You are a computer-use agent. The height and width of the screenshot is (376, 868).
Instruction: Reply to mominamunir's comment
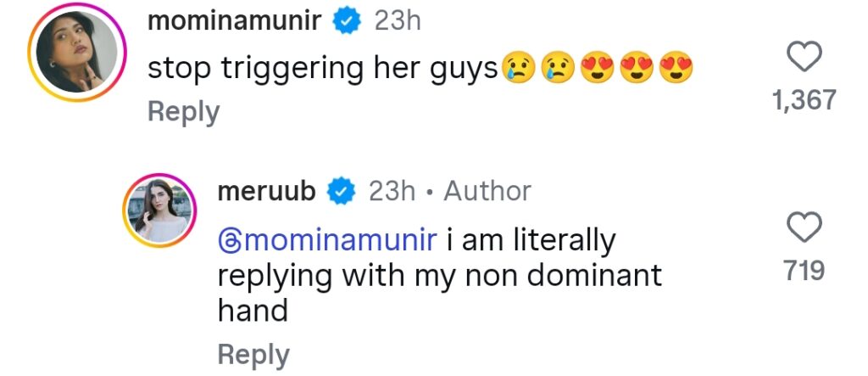coord(184,112)
